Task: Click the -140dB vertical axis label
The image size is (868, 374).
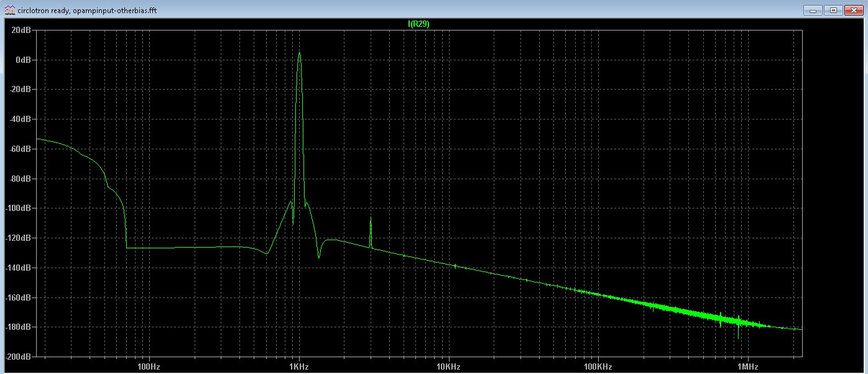Action: (x=19, y=268)
